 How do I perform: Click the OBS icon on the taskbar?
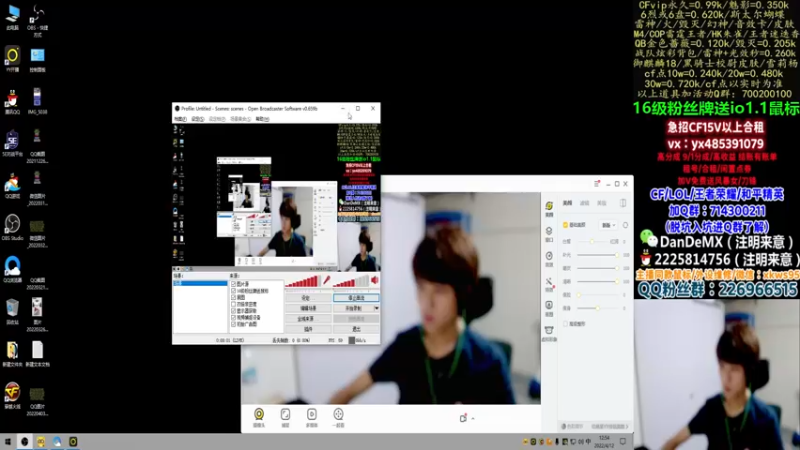pyautogui.click(x=24, y=442)
